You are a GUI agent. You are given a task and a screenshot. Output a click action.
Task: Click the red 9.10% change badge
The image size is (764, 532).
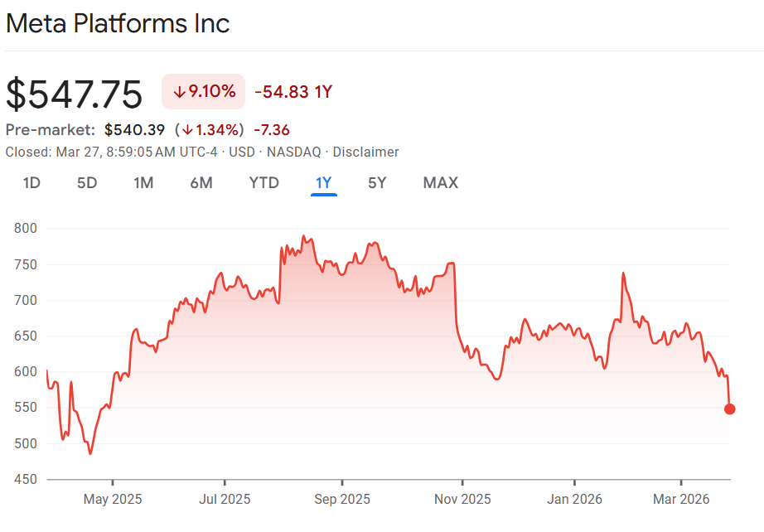[x=203, y=92]
